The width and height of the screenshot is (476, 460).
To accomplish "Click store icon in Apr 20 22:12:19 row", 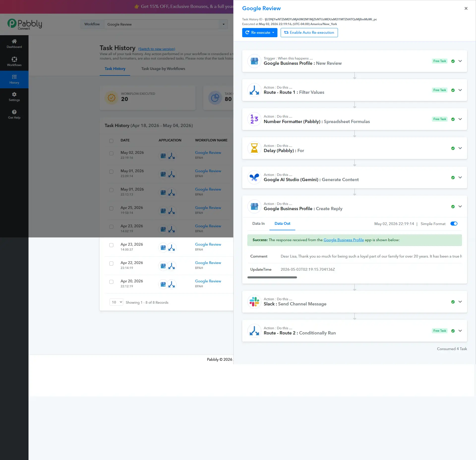I will pyautogui.click(x=163, y=284).
